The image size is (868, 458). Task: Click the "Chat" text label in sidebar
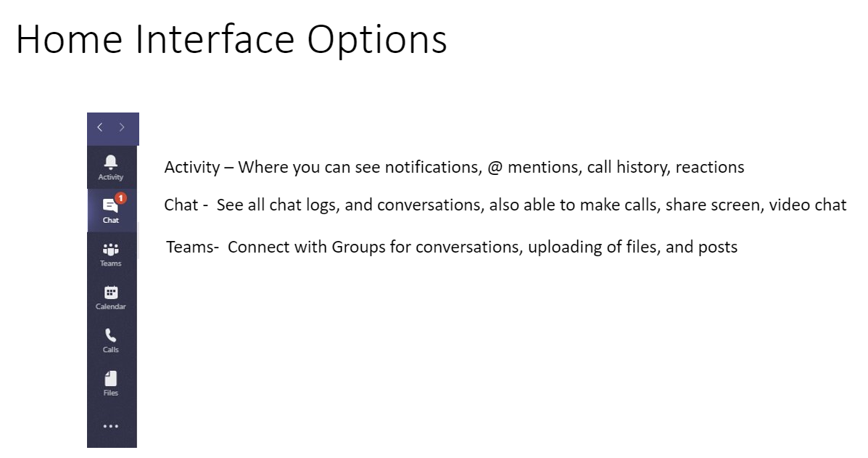(111, 220)
